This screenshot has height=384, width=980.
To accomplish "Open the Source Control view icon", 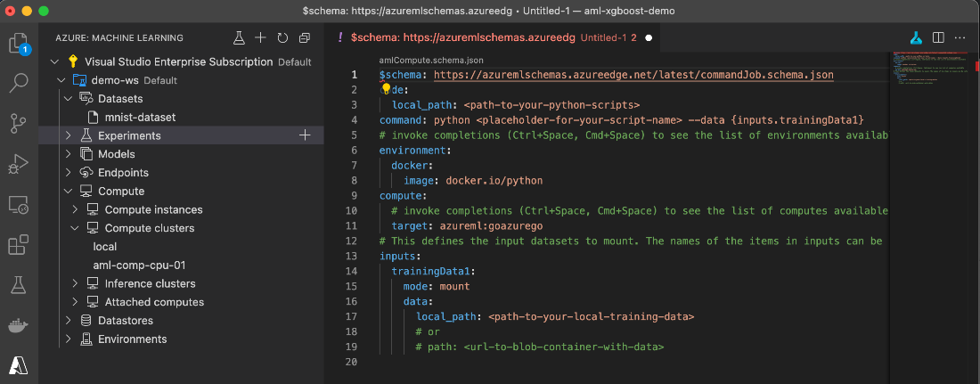I will [19, 123].
